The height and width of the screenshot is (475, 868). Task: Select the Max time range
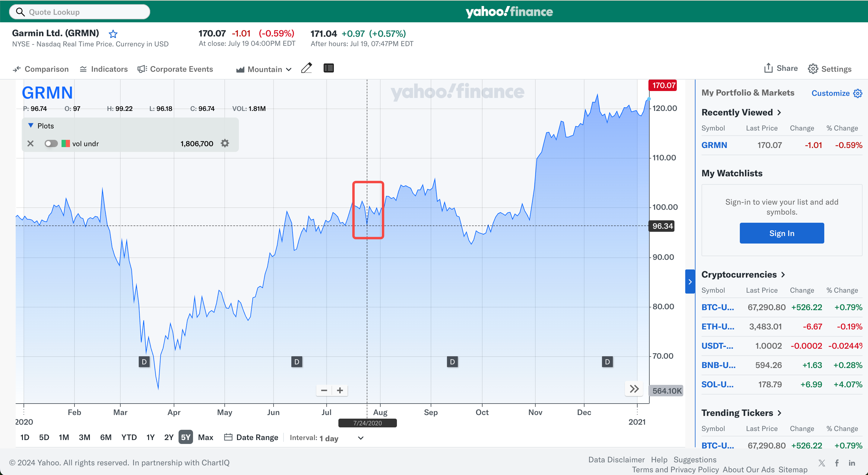tap(206, 437)
